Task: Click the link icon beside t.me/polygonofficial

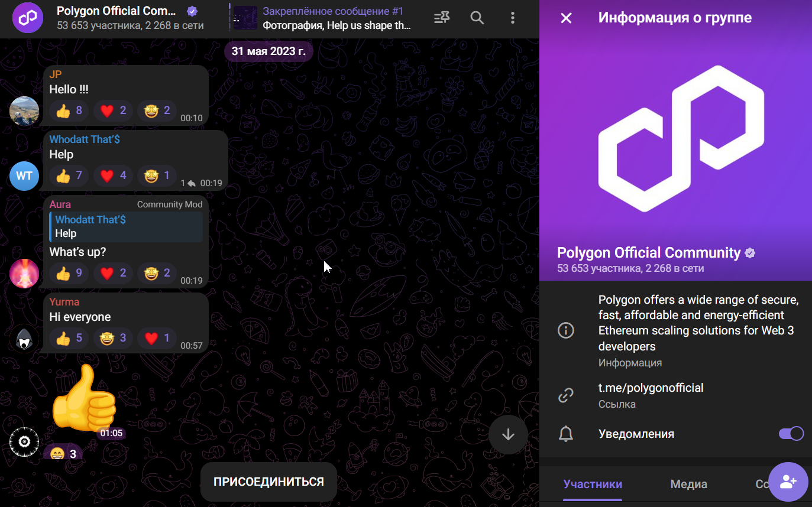Action: click(x=566, y=395)
